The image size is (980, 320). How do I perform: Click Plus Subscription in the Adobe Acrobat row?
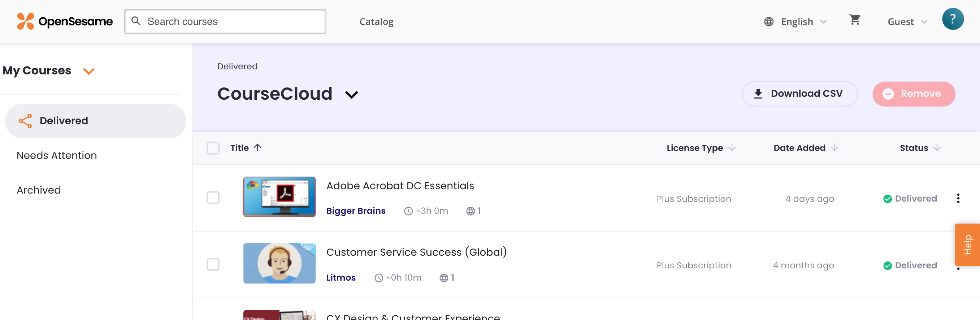(694, 199)
